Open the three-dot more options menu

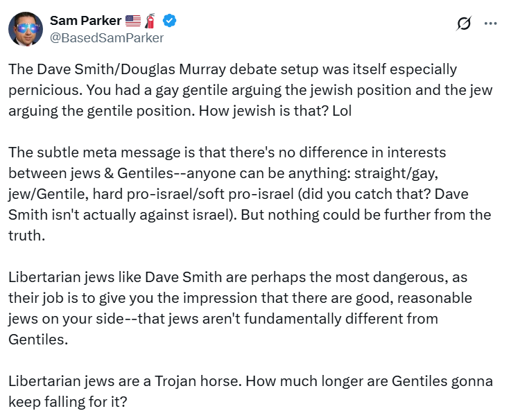491,23
